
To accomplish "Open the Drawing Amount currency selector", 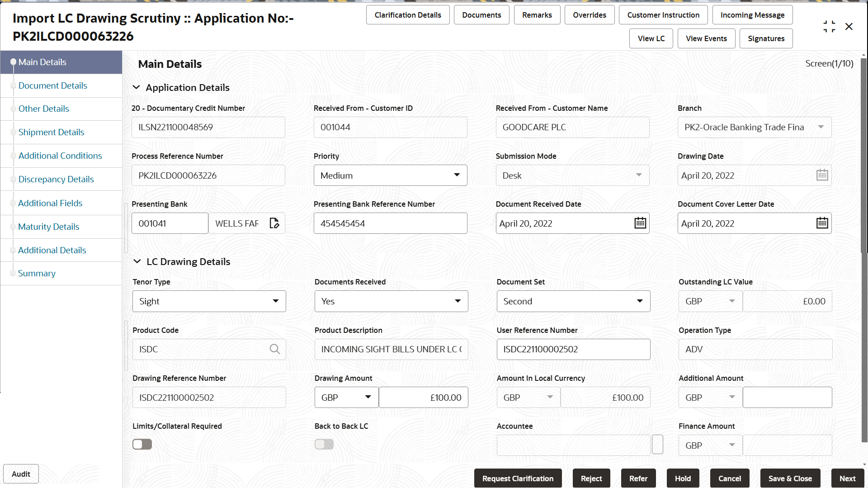I will (368, 397).
